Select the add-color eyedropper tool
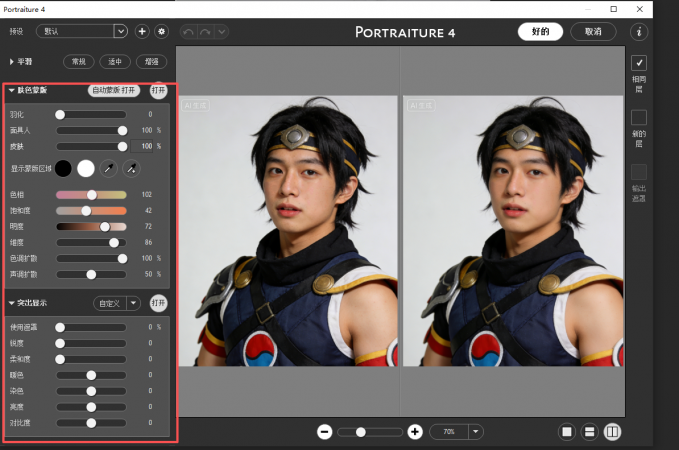 [108, 168]
